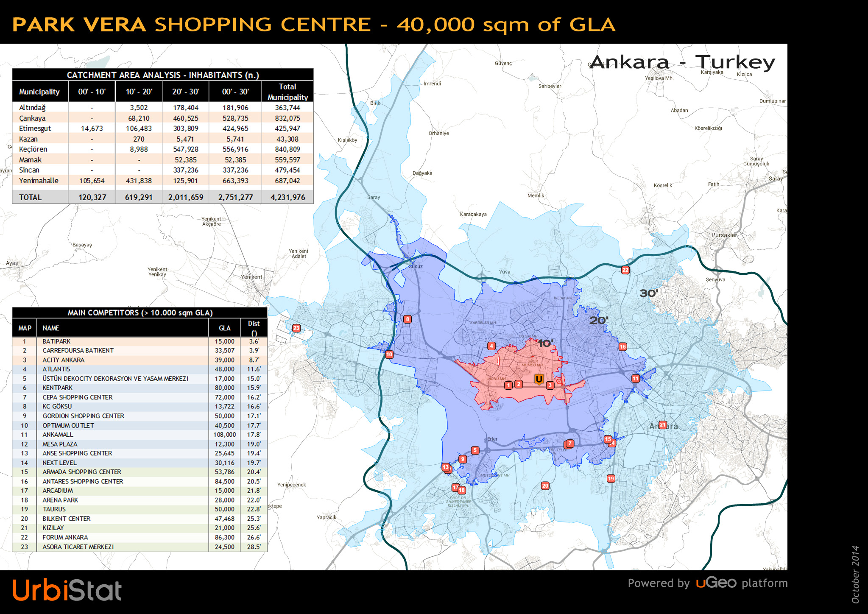Select map marker 9 for Gordion
Screen dimensions: 868x614
463,459
